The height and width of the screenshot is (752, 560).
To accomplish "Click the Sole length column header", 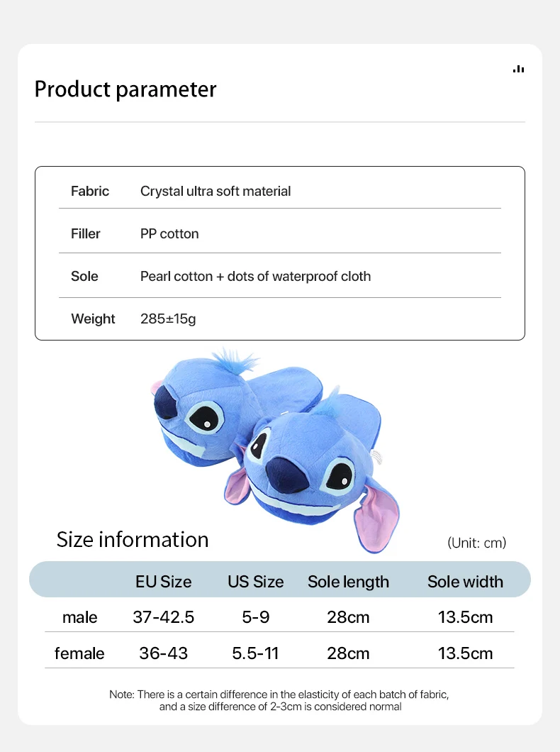I will [x=348, y=582].
